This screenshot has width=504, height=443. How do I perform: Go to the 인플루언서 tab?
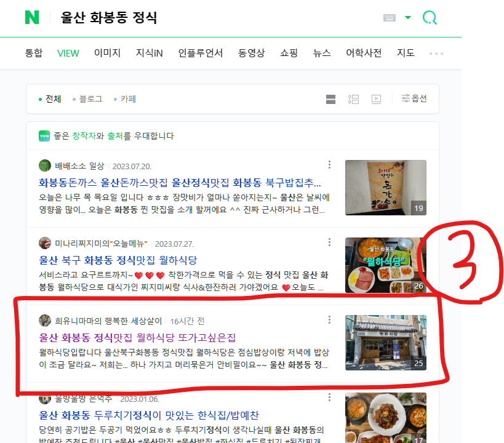(200, 53)
